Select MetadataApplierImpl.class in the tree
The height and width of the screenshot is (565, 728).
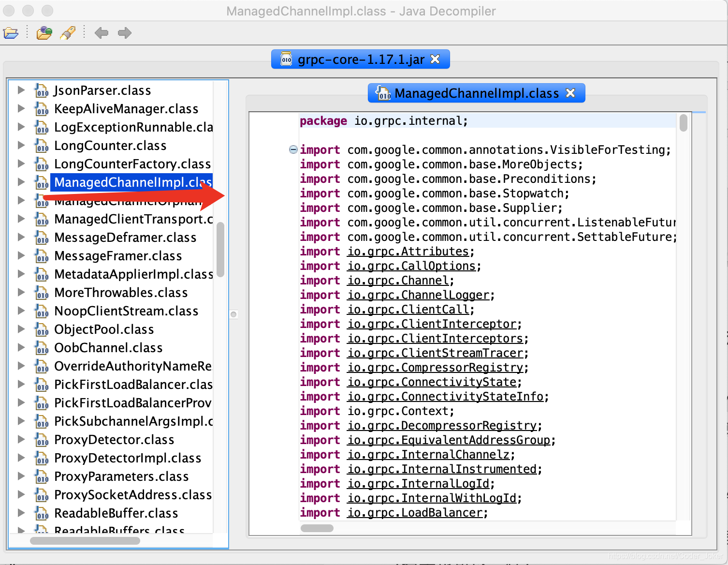tap(133, 274)
